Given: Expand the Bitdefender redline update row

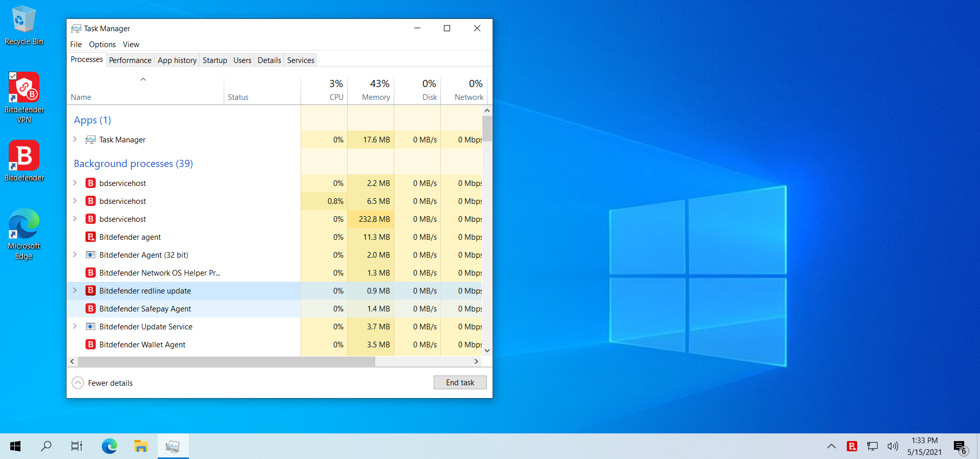Looking at the screenshot, I should coord(75,290).
